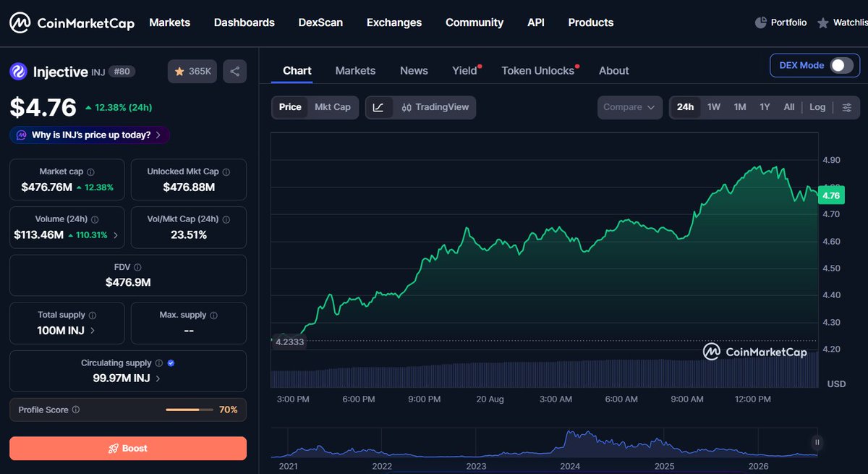Open the Exchanges navigation menu
Screen dimensions: 868x474
pos(394,22)
